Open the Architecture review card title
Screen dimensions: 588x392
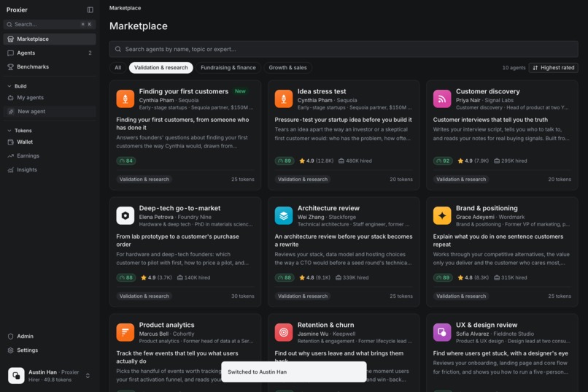pyautogui.click(x=328, y=208)
